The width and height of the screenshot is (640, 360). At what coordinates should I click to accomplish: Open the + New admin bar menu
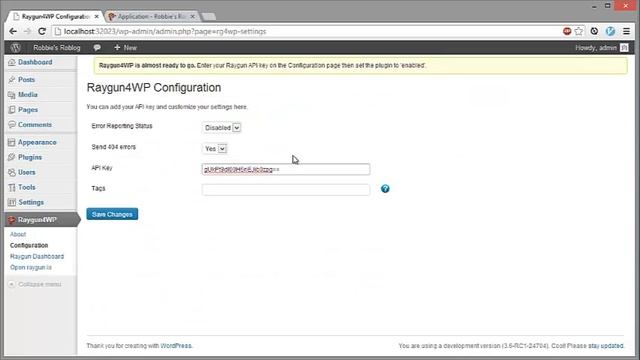tap(125, 48)
